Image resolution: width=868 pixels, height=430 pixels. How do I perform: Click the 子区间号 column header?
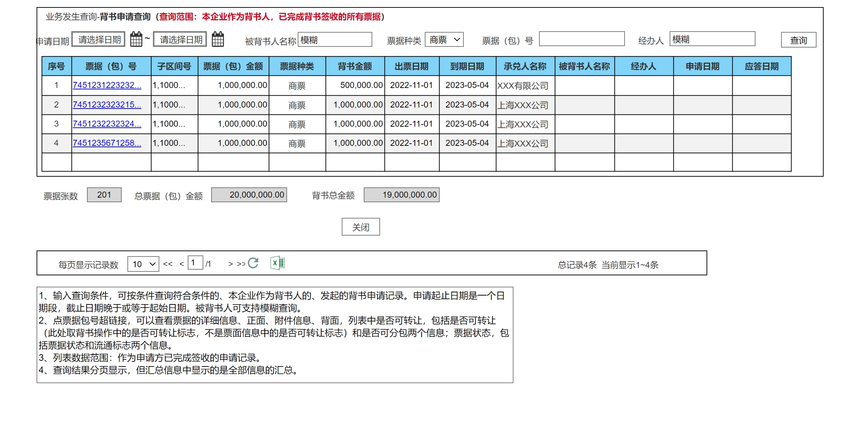tap(175, 66)
